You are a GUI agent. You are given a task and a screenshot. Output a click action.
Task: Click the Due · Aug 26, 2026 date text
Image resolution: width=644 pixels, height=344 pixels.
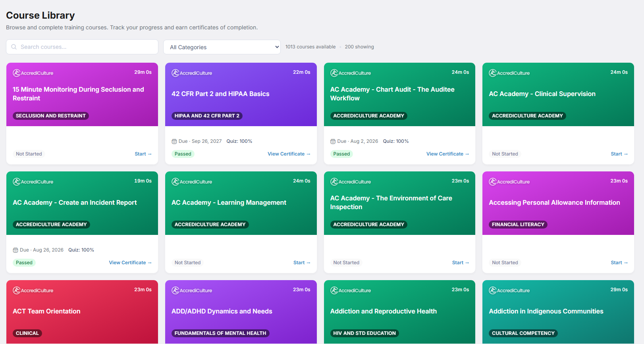pyautogui.click(x=42, y=250)
